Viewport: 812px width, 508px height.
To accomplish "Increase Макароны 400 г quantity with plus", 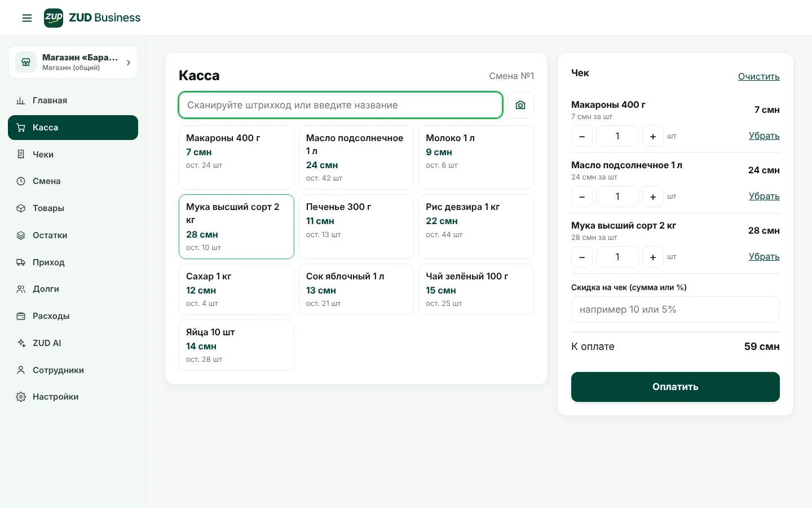I will pyautogui.click(x=653, y=136).
